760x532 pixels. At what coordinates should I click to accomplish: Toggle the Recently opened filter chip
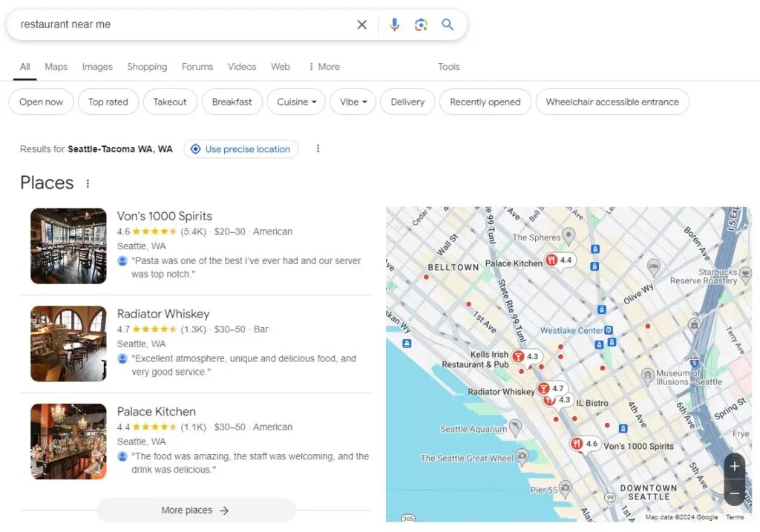pos(485,102)
